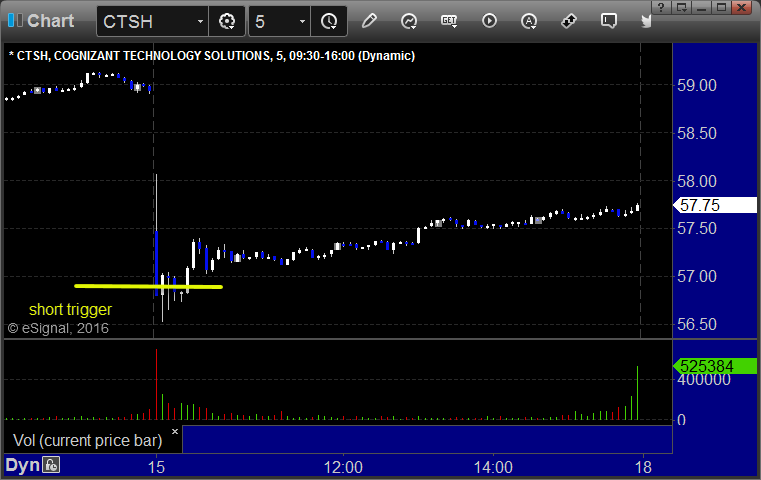Click the Twitter bird icon

click(646, 21)
